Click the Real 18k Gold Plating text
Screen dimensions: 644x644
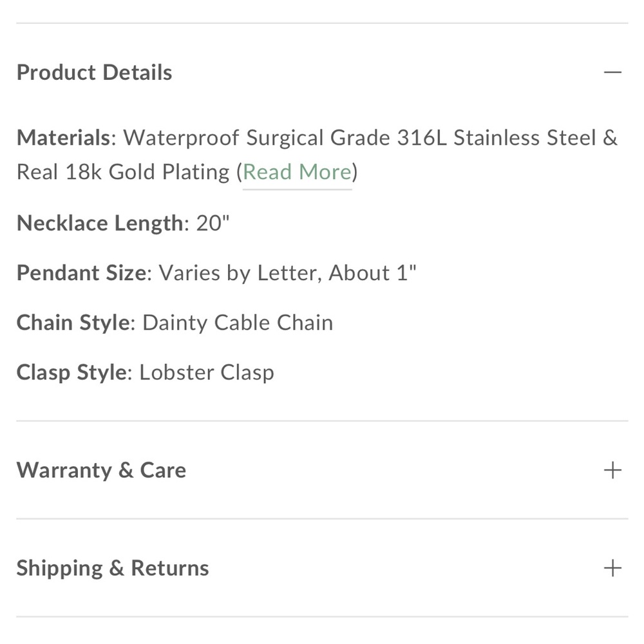[122, 172]
